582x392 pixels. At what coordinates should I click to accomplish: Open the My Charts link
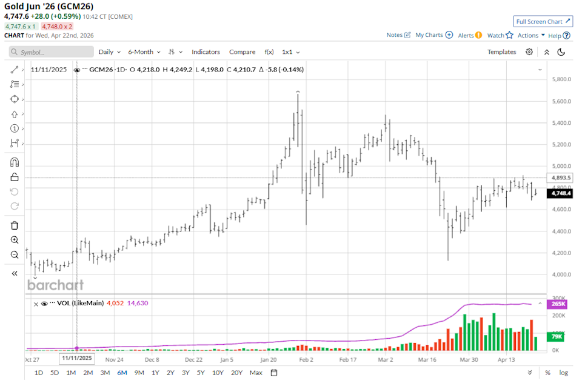pos(433,35)
